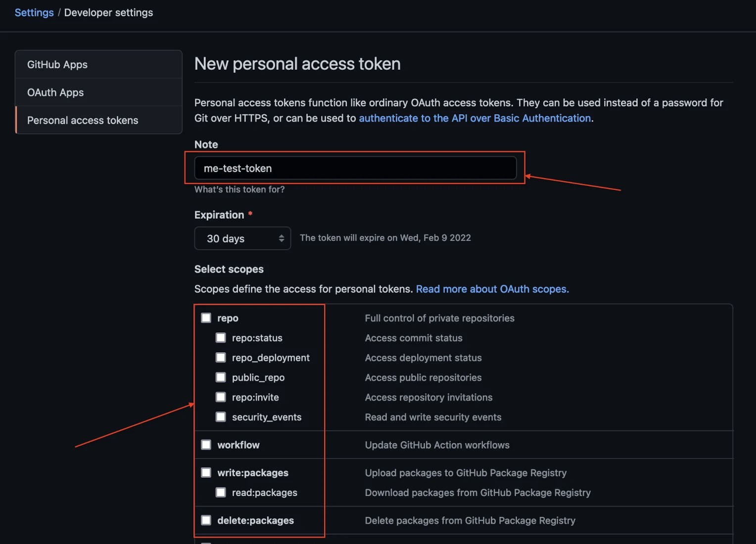Enable the repo:invite scope

click(x=221, y=397)
